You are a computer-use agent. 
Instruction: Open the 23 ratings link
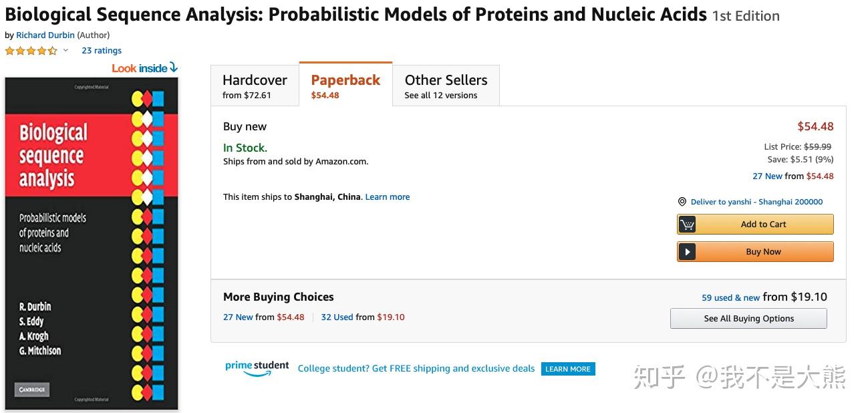102,51
